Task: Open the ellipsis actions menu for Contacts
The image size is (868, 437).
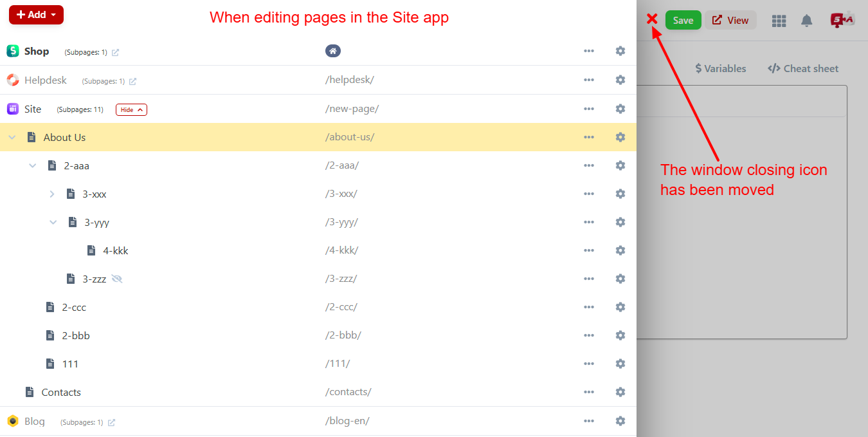Action: 588,392
